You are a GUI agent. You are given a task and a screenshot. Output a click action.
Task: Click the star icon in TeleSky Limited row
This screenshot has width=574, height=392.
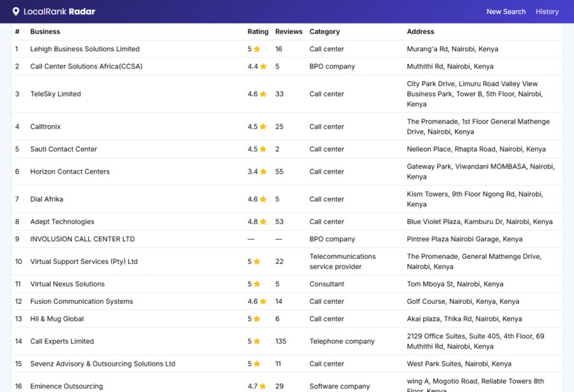coord(263,94)
